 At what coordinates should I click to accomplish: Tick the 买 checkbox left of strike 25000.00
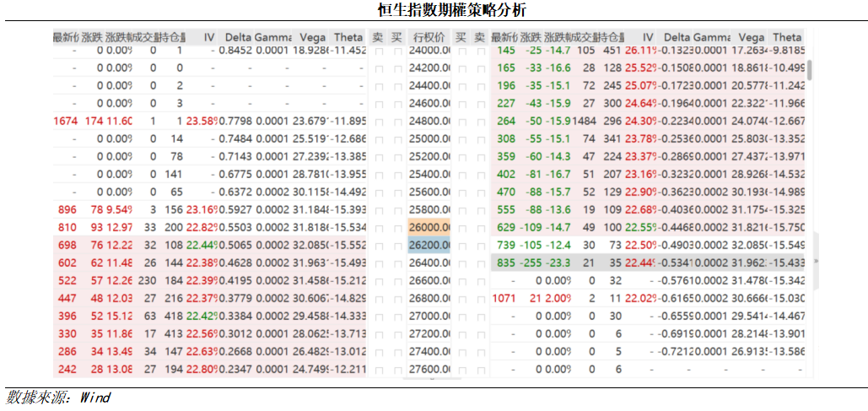click(397, 139)
